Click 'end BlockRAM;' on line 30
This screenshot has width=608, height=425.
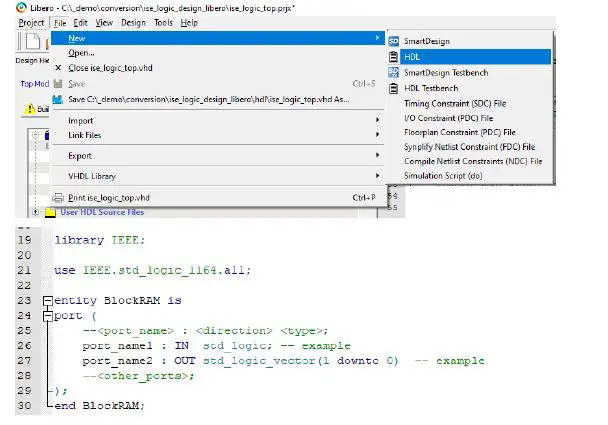pyautogui.click(x=99, y=406)
